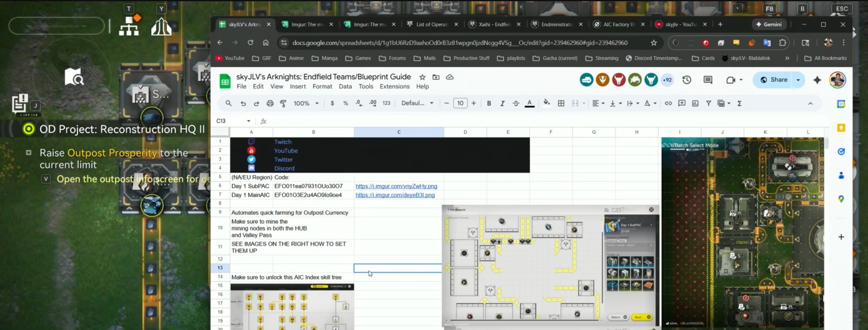Image resolution: width=868 pixels, height=330 pixels.
Task: Open the vnyZwHy imgur link
Action: [396, 186]
